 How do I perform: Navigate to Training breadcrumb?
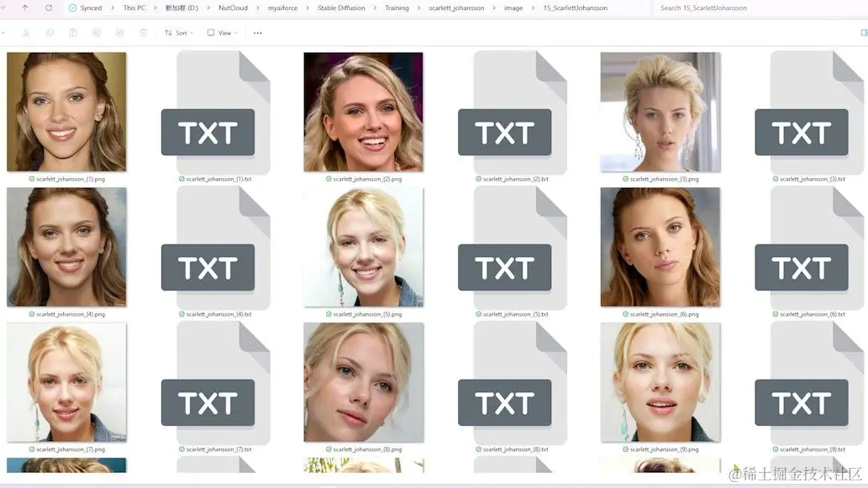tap(397, 8)
